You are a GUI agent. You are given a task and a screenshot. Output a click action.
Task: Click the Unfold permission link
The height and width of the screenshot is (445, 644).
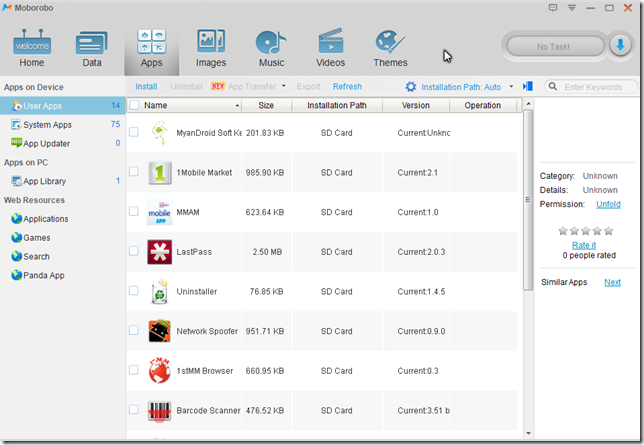point(608,204)
